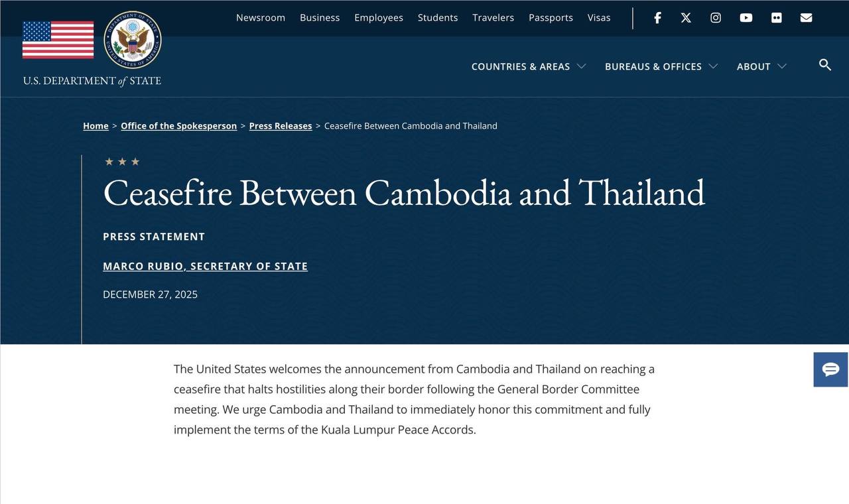Click the Flickr icon
The height and width of the screenshot is (504, 849).
pos(777,18)
